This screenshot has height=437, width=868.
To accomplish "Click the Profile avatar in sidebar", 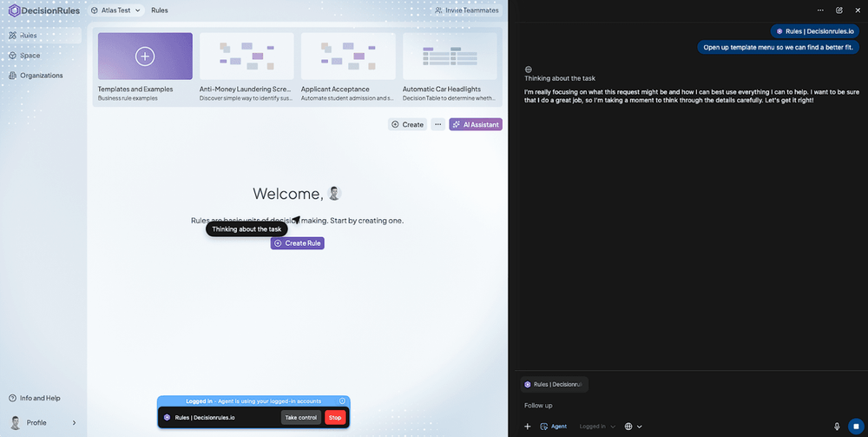I will tap(15, 422).
